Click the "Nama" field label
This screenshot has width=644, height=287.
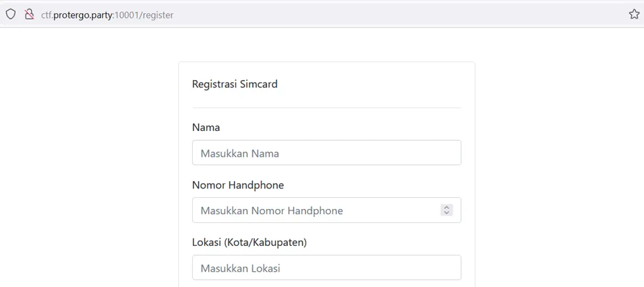click(206, 127)
